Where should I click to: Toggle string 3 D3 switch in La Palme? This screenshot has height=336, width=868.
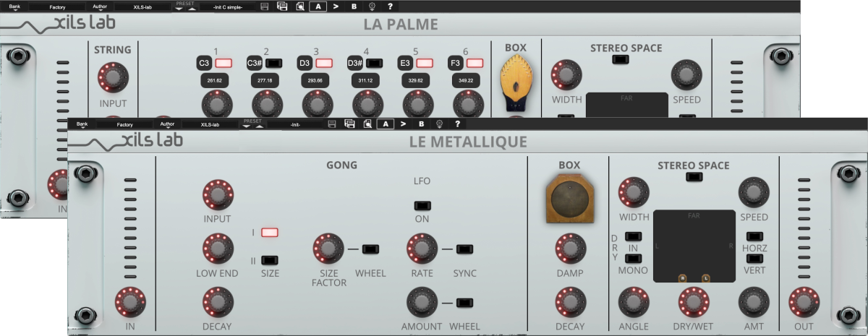click(324, 63)
